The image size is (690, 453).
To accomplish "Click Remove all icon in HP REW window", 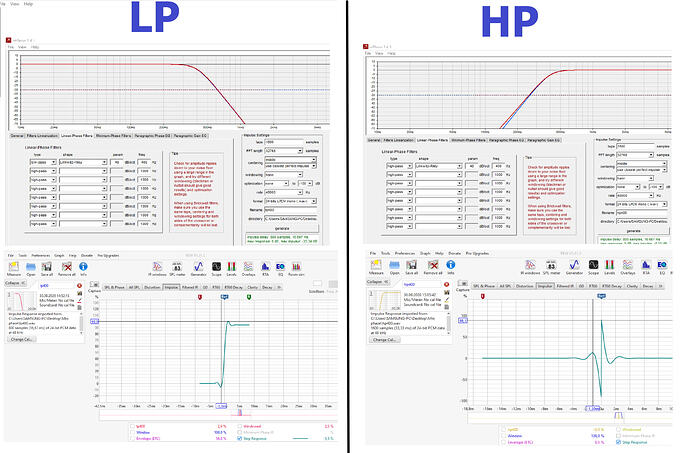I will click(433, 265).
